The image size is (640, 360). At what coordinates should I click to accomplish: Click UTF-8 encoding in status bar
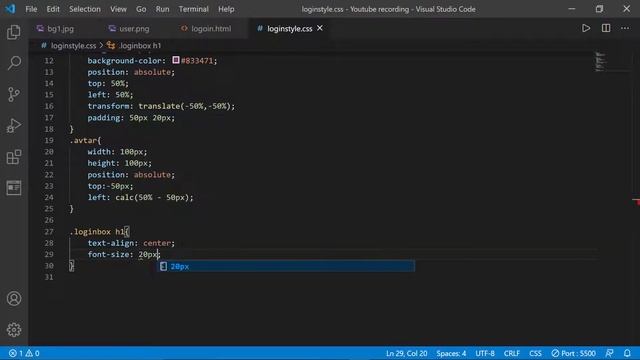485,353
